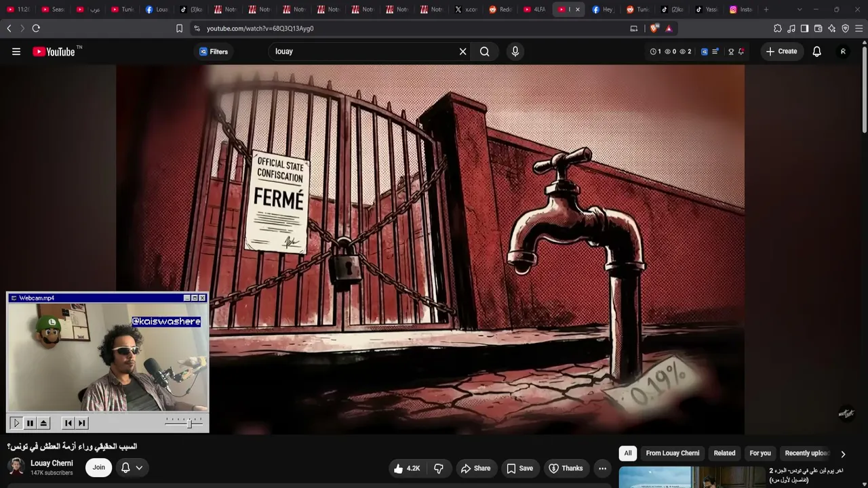Like the video with thumbs up
868x488 pixels.
(x=406, y=468)
